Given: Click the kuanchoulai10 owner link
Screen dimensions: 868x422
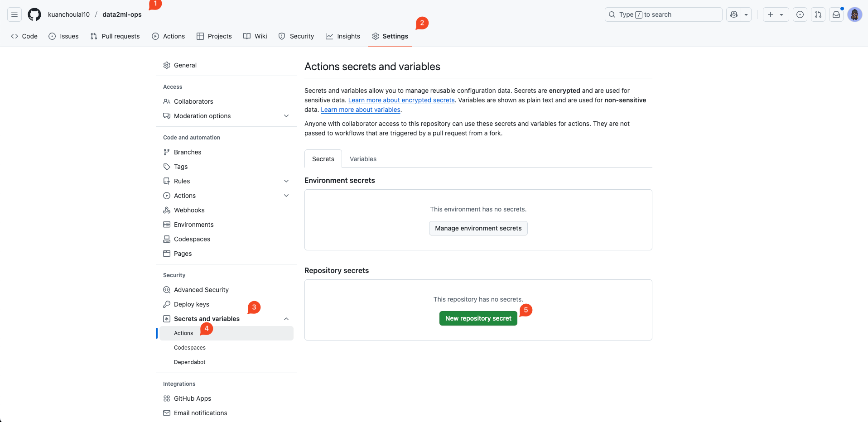Looking at the screenshot, I should click(69, 14).
